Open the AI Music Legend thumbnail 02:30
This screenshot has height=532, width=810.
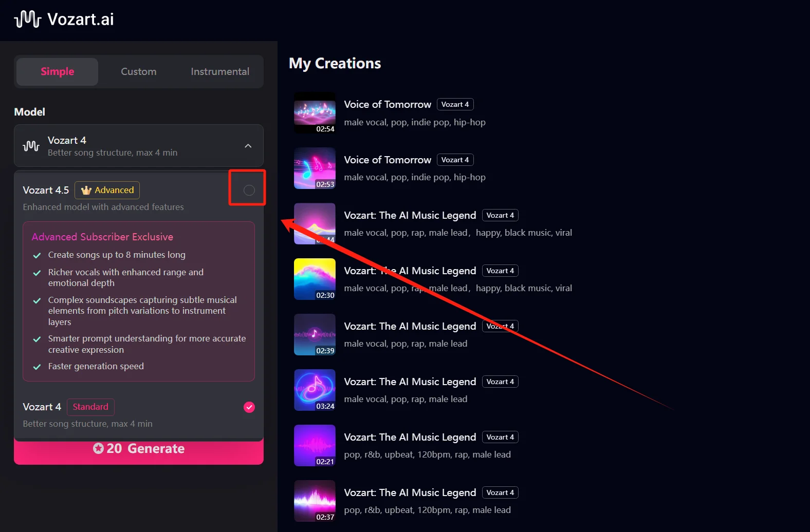pos(315,279)
